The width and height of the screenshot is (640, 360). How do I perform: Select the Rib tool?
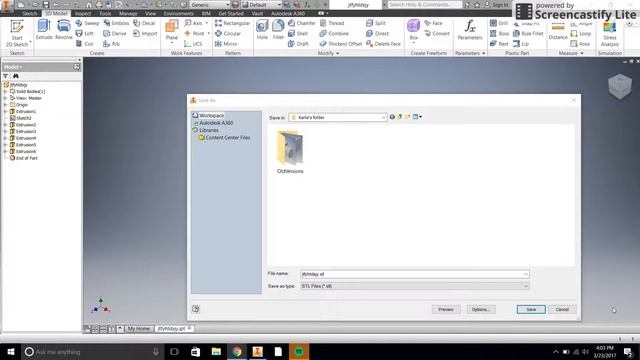pyautogui.click(x=111, y=44)
